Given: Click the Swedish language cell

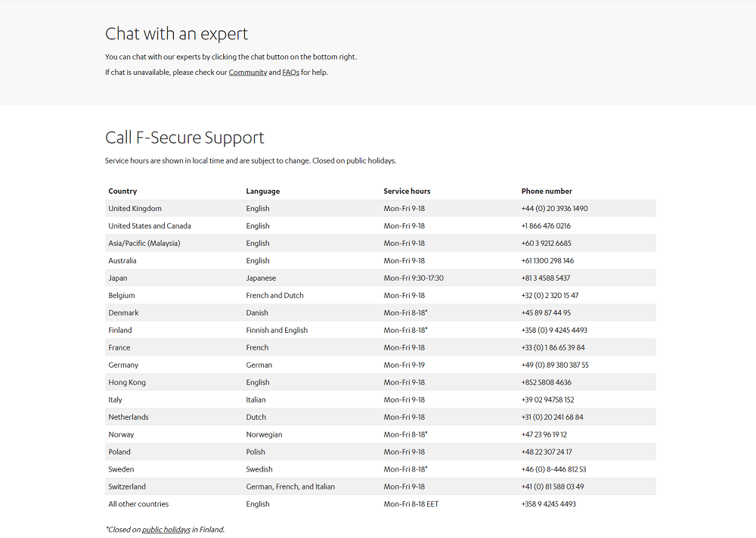Looking at the screenshot, I should click(259, 469).
